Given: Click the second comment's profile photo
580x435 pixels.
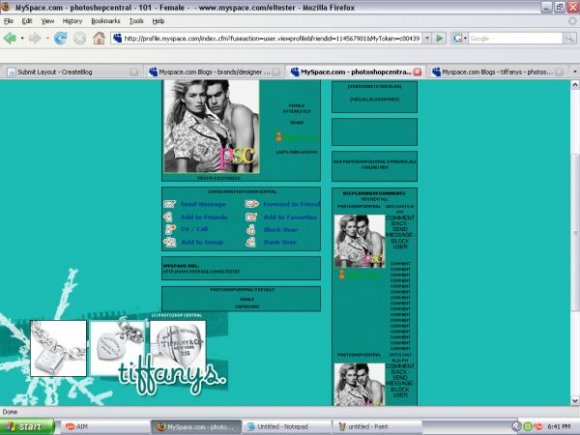Looking at the screenshot, I should pos(360,384).
